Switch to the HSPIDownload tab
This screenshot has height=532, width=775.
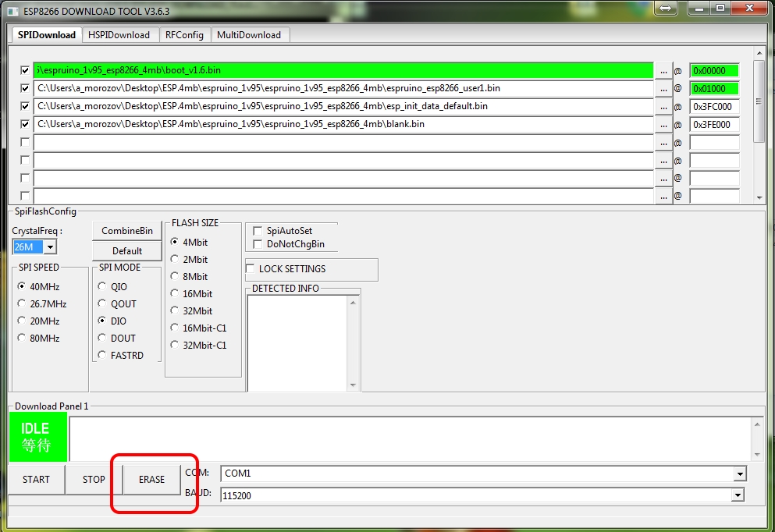119,35
